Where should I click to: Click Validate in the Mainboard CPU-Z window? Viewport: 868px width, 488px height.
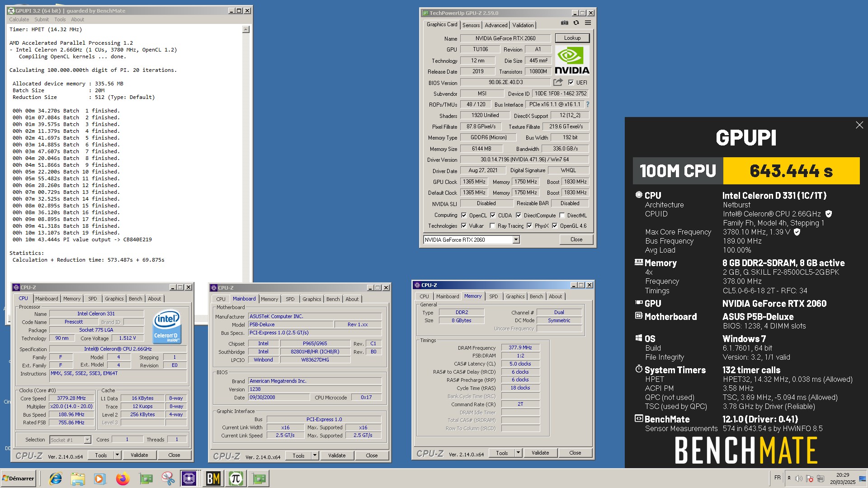[337, 455]
